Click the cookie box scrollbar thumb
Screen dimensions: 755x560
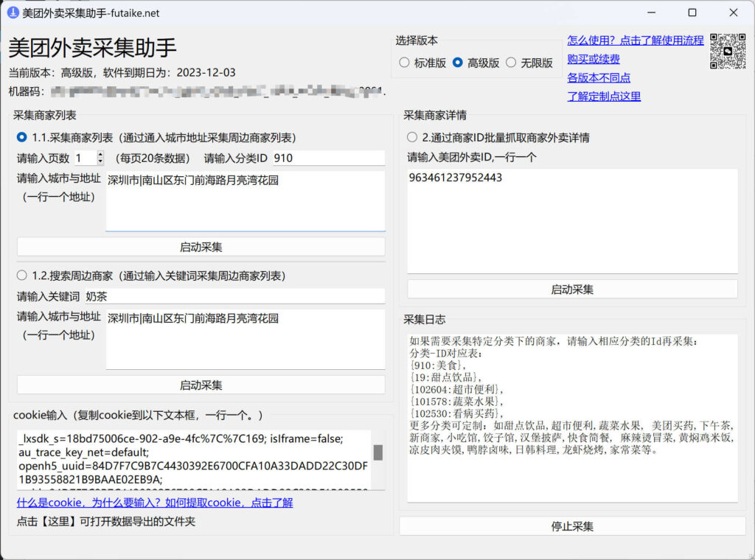(378, 452)
